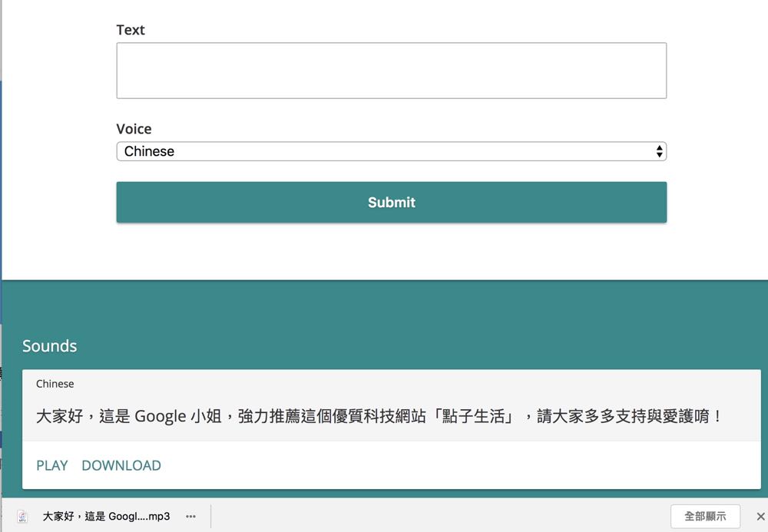Viewport: 768px width, 532px height.
Task: Play the Chinese sound clip
Action: pyautogui.click(x=52, y=465)
